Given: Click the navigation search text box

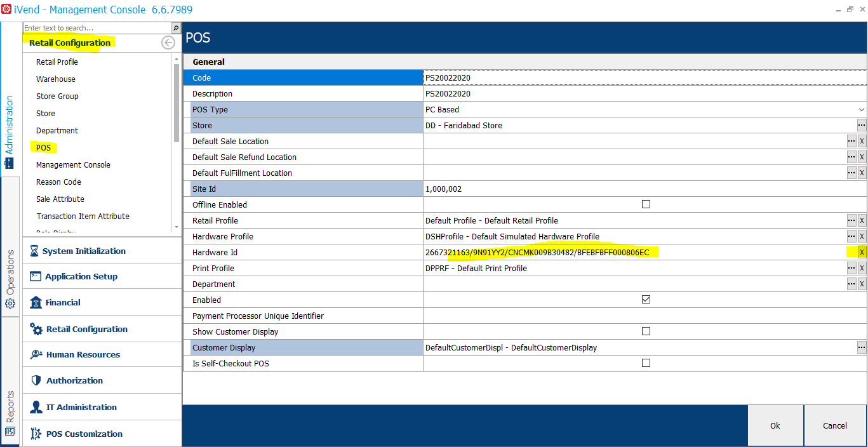Looking at the screenshot, I should [97, 28].
